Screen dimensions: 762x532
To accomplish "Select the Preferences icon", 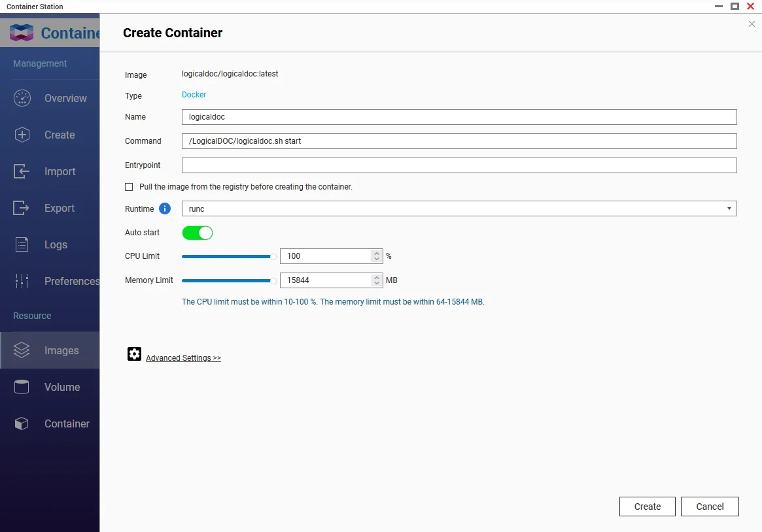I will (22, 280).
